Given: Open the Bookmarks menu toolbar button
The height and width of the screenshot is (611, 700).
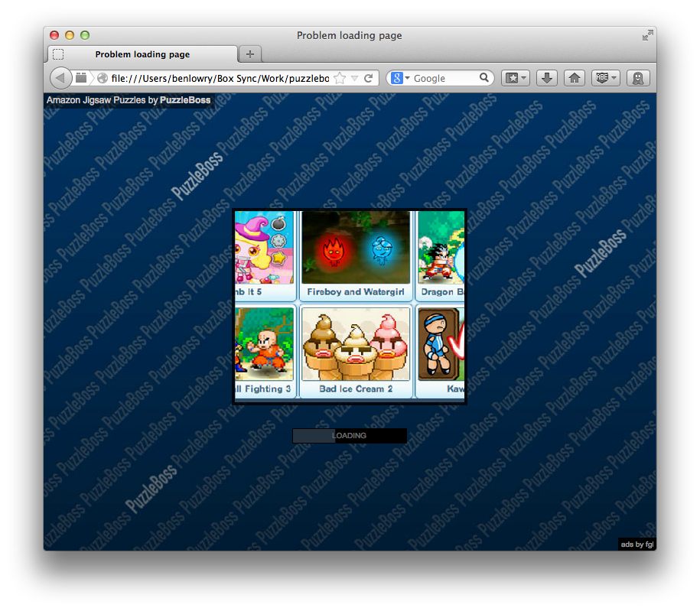Looking at the screenshot, I should tap(515, 78).
